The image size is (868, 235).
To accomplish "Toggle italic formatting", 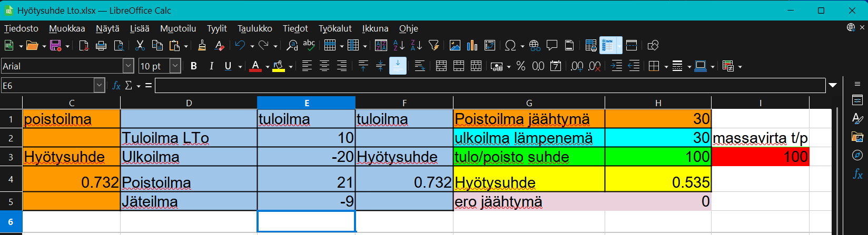I will tap(211, 66).
